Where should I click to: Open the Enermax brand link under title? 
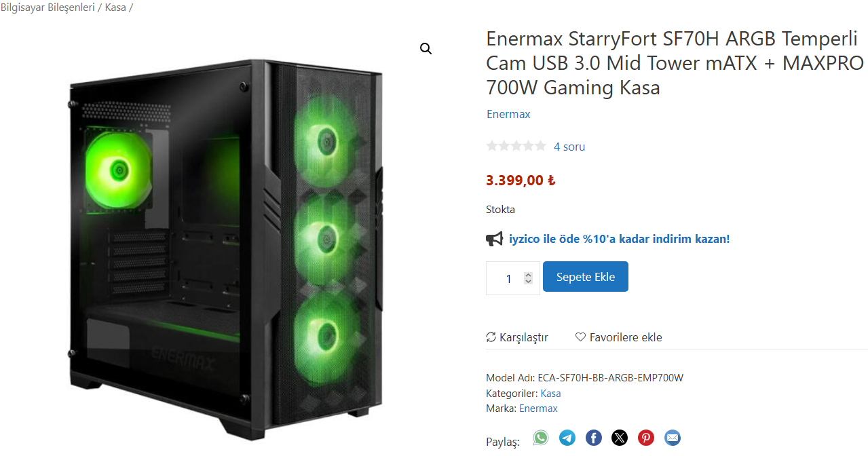508,114
